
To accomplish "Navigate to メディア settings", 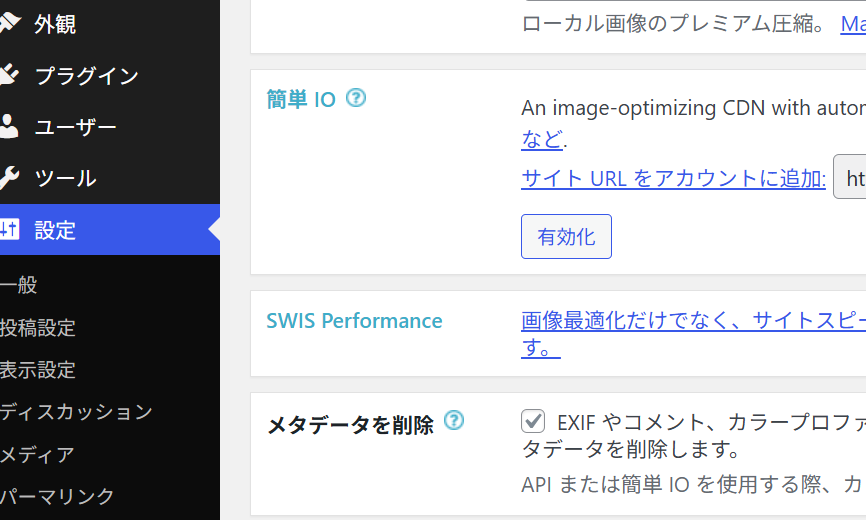I will click(x=38, y=454).
